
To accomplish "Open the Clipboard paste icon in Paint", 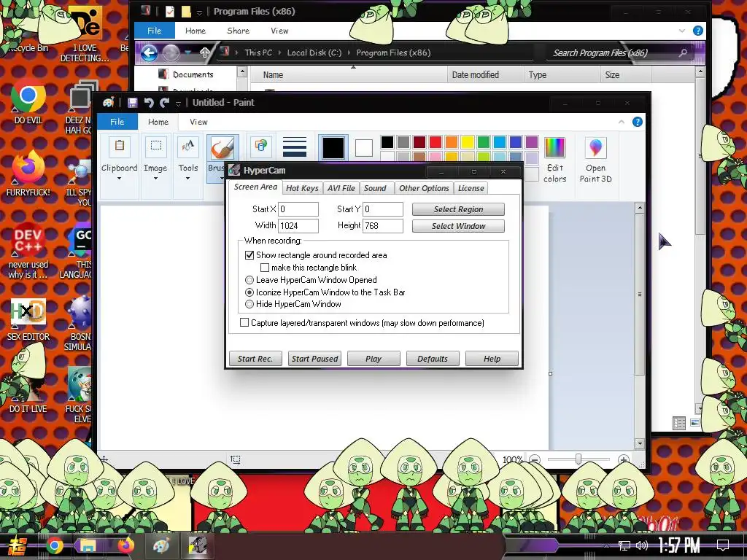I will pyautogui.click(x=120, y=146).
